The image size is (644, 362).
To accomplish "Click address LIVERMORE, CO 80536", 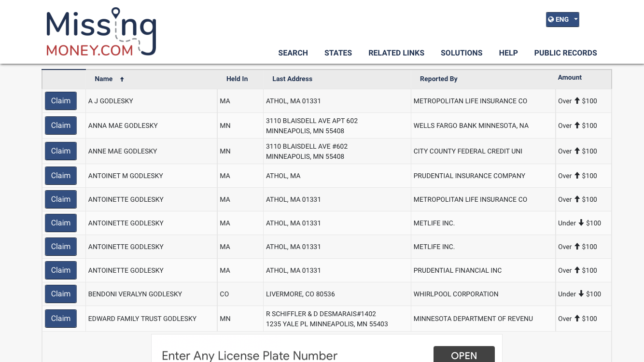I will (x=300, y=294).
